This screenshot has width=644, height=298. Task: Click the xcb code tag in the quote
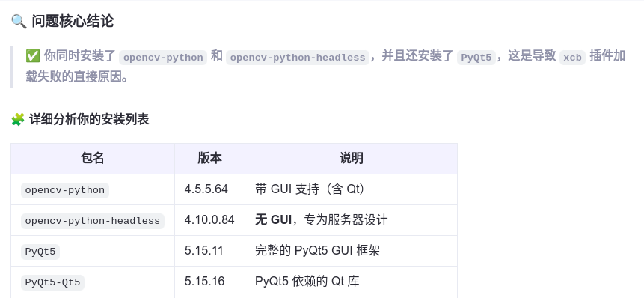coord(572,58)
